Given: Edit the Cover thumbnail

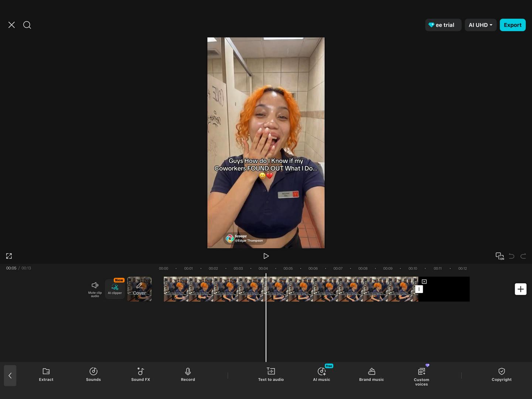Looking at the screenshot, I should pos(139,289).
